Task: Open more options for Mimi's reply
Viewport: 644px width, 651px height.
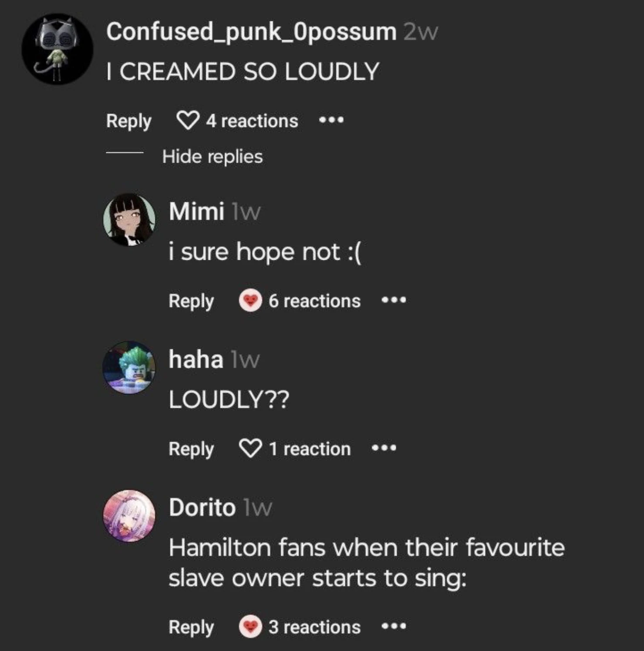Action: (x=394, y=300)
